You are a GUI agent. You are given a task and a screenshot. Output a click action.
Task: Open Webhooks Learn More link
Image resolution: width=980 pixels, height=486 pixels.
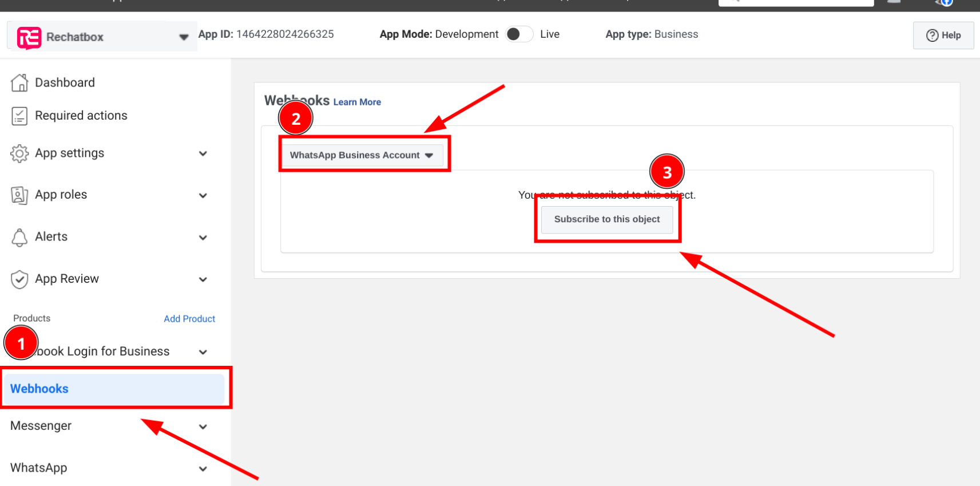pyautogui.click(x=357, y=102)
